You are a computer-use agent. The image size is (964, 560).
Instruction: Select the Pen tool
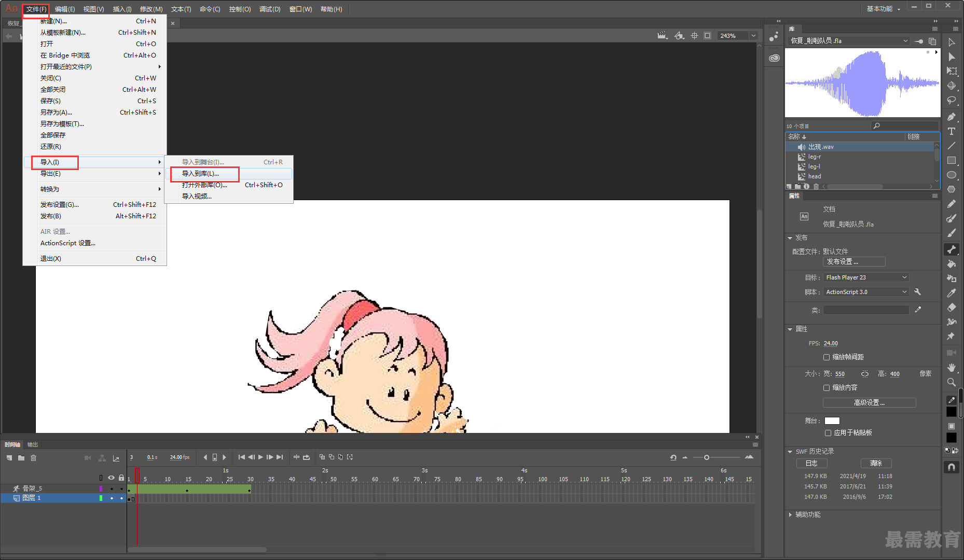click(952, 117)
